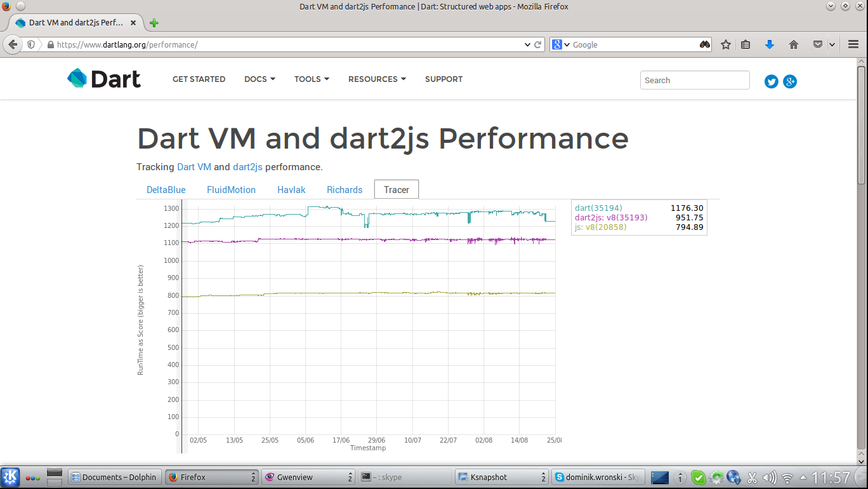868x489 pixels.
Task: Click the globe tray icon
Action: point(734,478)
